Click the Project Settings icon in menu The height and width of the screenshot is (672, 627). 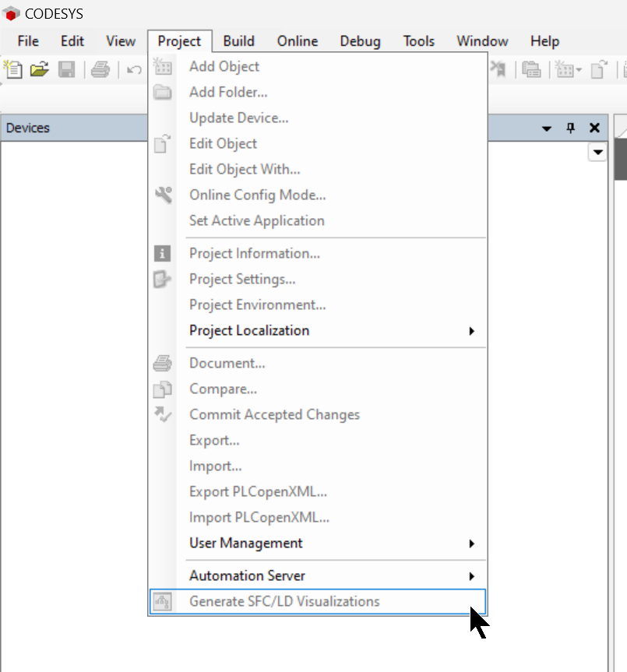tap(163, 279)
